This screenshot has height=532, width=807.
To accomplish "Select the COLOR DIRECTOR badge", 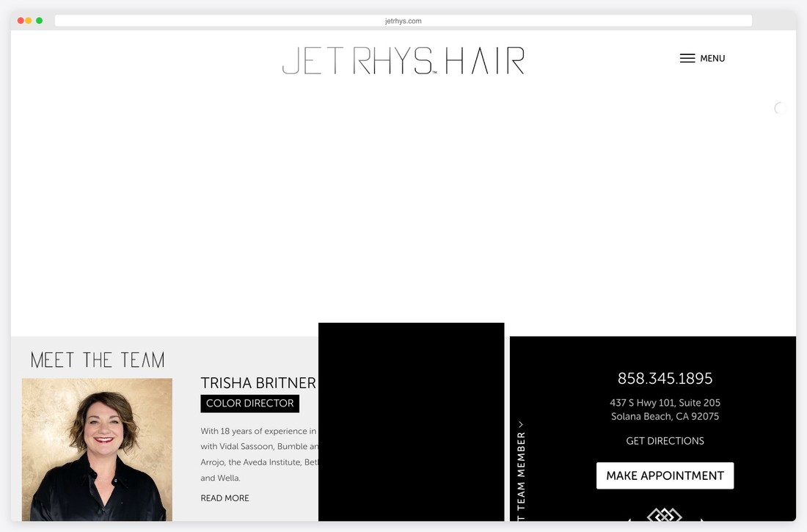I will coord(249,403).
